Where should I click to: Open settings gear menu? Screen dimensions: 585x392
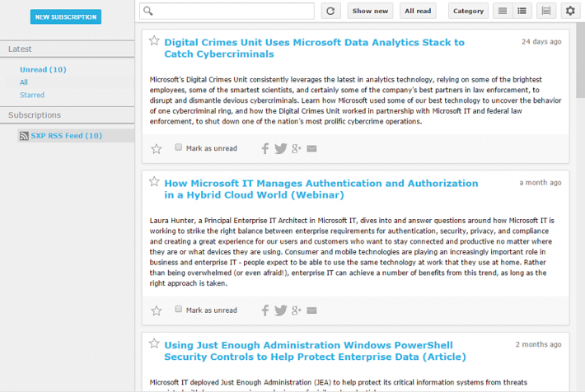(570, 11)
